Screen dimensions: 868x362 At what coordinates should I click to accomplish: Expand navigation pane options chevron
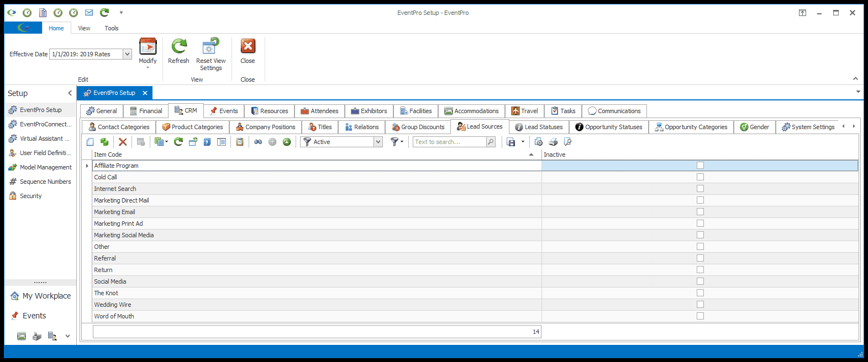tap(67, 336)
